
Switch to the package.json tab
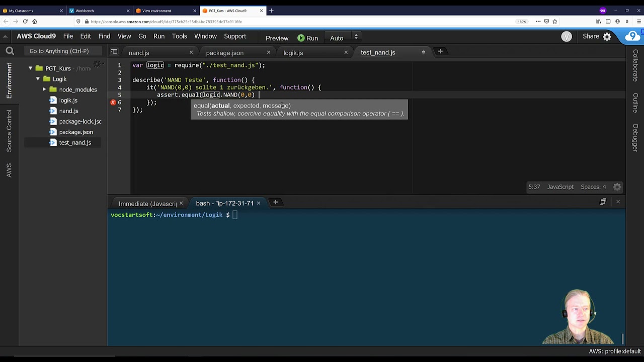(x=224, y=53)
